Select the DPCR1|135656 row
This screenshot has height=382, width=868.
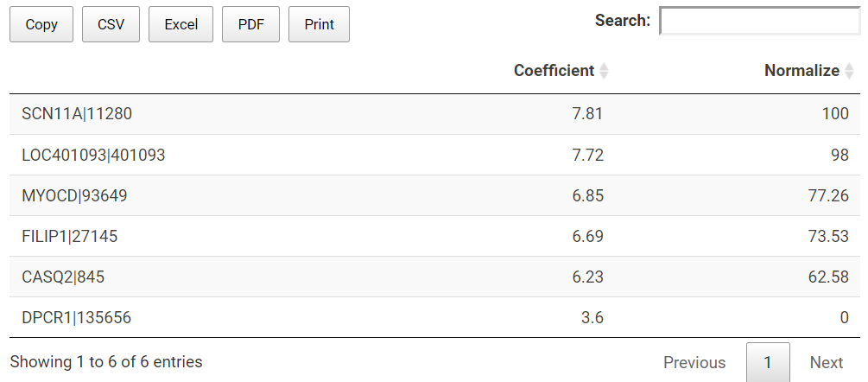coord(434,317)
